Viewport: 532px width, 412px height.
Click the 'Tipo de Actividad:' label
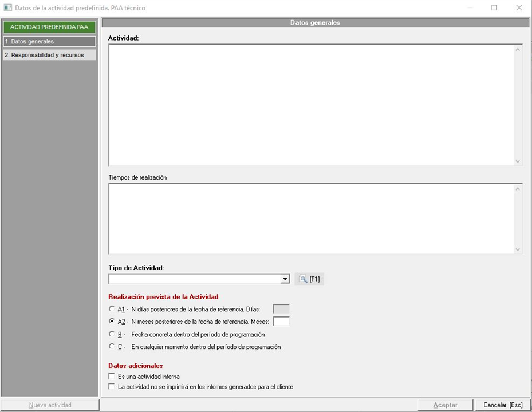click(x=136, y=268)
